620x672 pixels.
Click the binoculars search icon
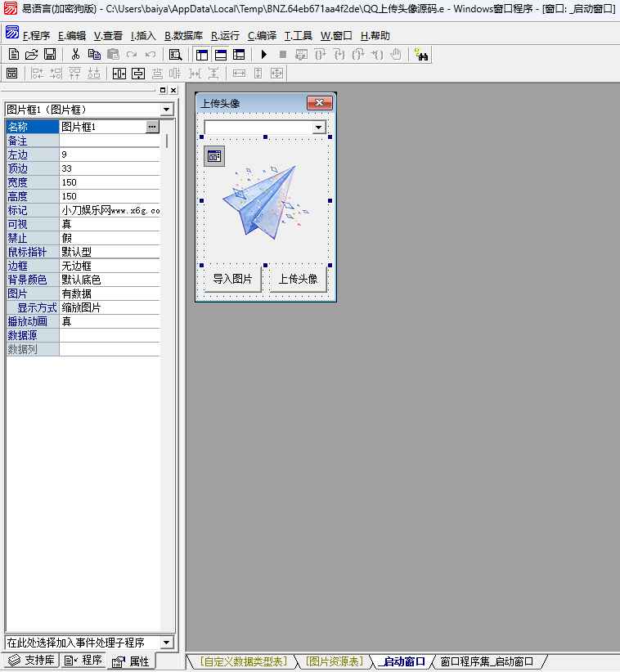point(421,55)
